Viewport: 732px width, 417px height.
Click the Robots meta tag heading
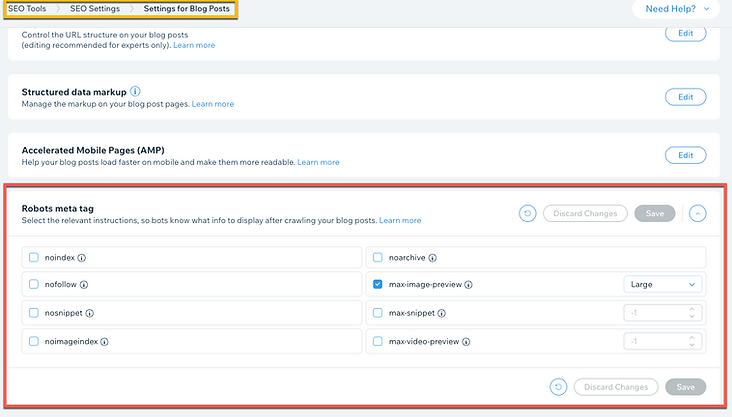point(57,209)
